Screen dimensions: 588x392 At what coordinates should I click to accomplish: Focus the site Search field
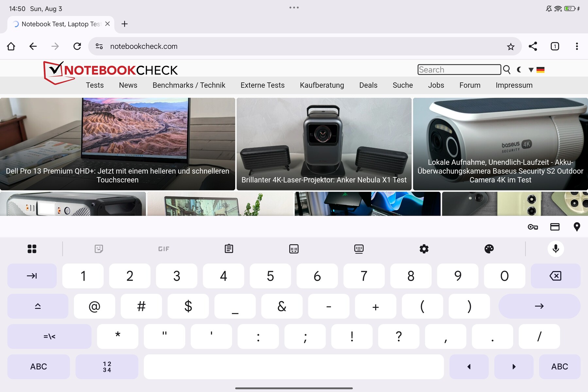tap(459, 70)
